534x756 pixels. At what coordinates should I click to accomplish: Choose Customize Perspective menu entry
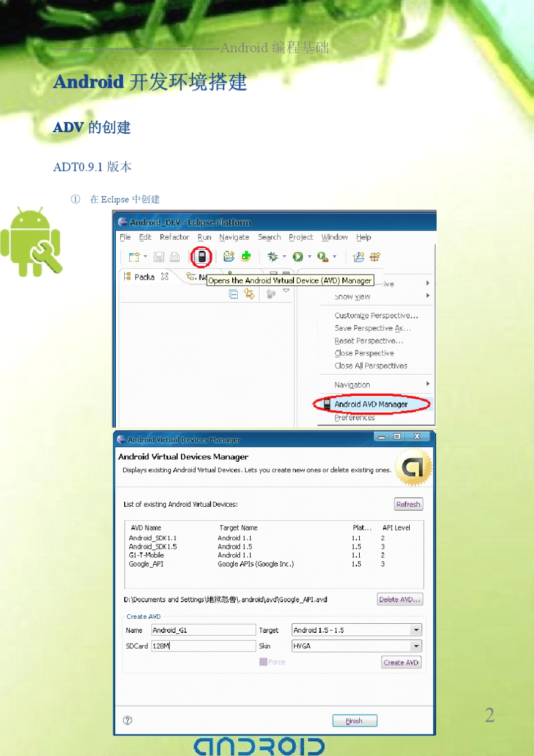[x=376, y=316]
